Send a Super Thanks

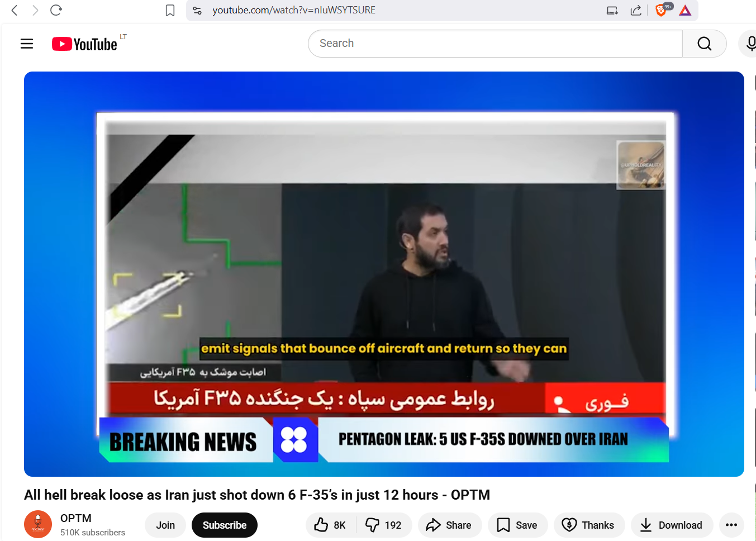click(589, 525)
